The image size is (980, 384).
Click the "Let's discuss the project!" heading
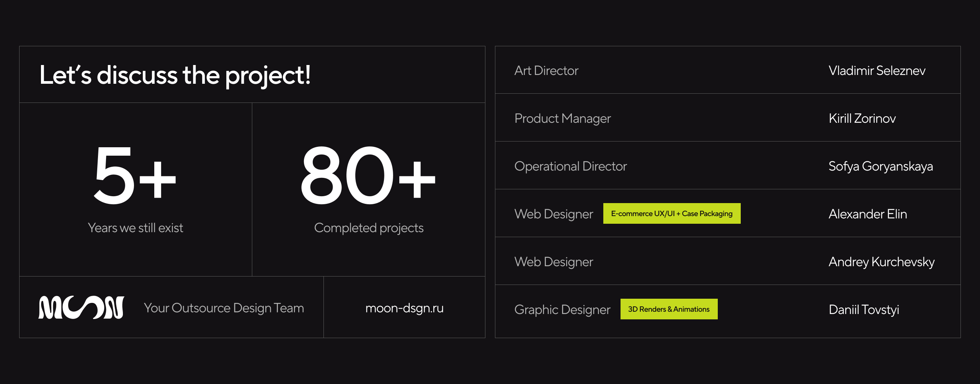(x=175, y=75)
